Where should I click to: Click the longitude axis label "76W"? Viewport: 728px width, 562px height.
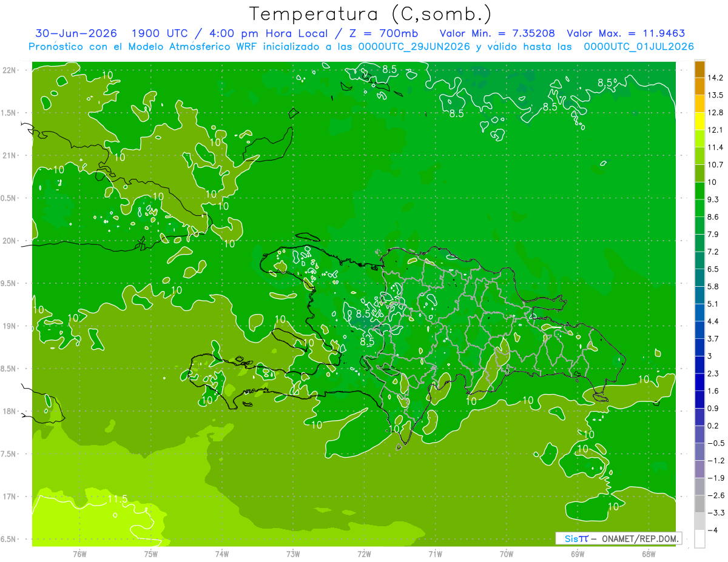point(79,555)
